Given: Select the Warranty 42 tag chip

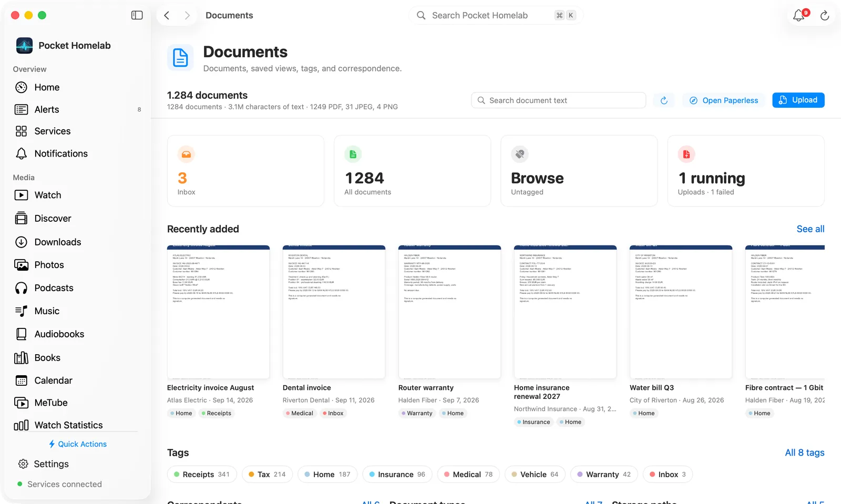Looking at the screenshot, I should (x=604, y=474).
